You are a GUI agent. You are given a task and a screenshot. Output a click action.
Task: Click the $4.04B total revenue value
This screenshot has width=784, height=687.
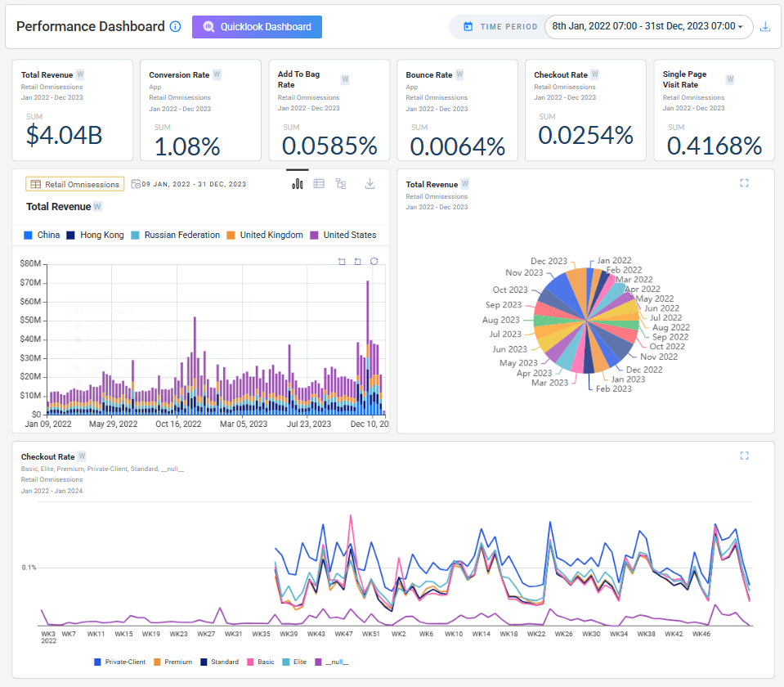65,135
